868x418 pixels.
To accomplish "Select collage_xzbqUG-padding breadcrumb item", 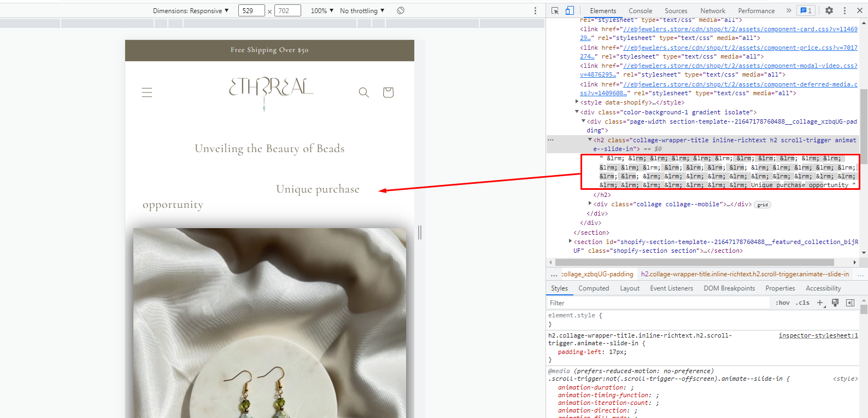I will click(597, 274).
